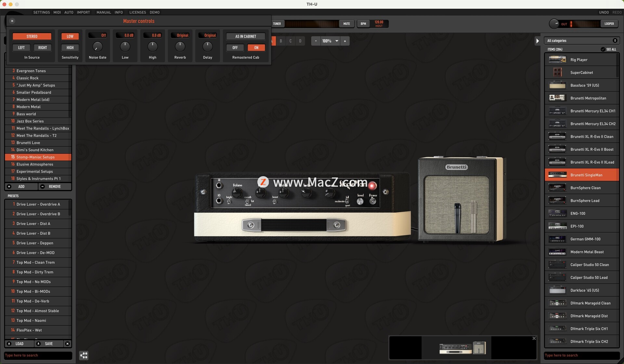Click the OUT level knob

(554, 24)
